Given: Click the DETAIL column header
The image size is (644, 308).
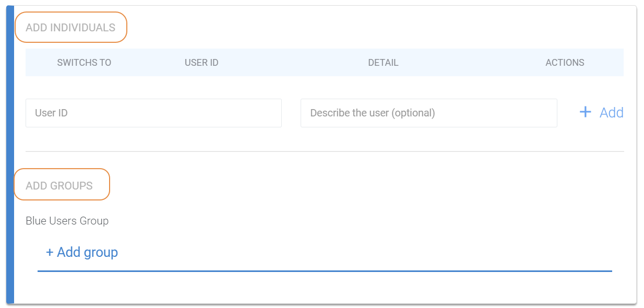Looking at the screenshot, I should [383, 63].
